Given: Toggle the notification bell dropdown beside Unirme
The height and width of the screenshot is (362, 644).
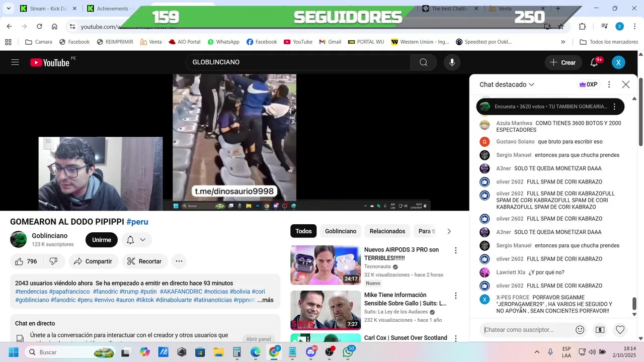Looking at the screenshot, I should point(136,240).
